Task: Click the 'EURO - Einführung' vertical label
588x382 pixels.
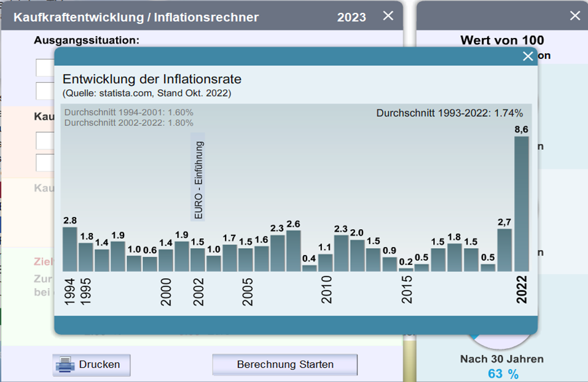Action: coord(198,179)
